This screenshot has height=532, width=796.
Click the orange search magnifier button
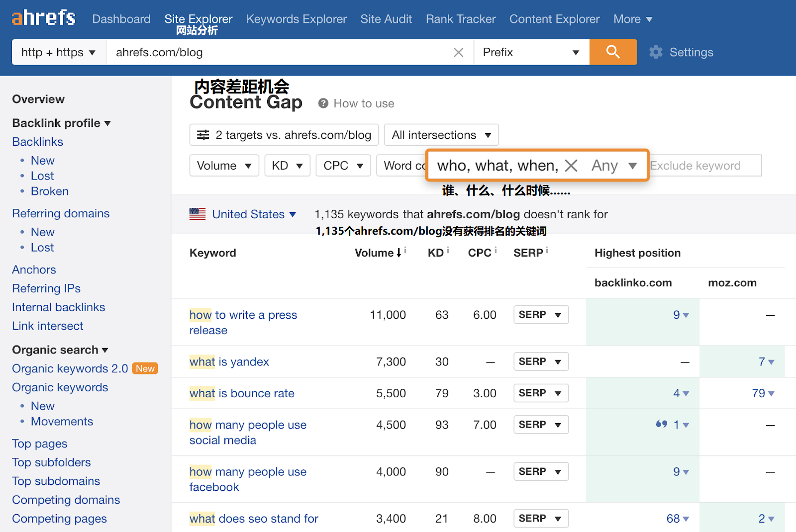click(613, 52)
